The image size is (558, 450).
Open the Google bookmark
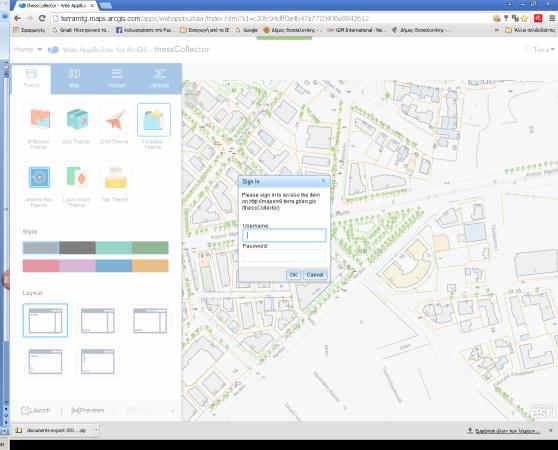pyautogui.click(x=247, y=30)
